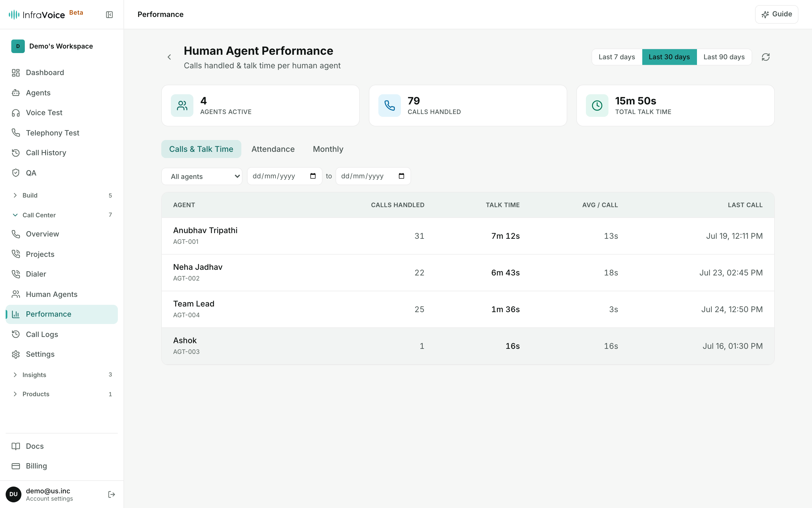812x508 pixels.
Task: Switch to the Calls & Talk Time tab
Action: [201, 149]
